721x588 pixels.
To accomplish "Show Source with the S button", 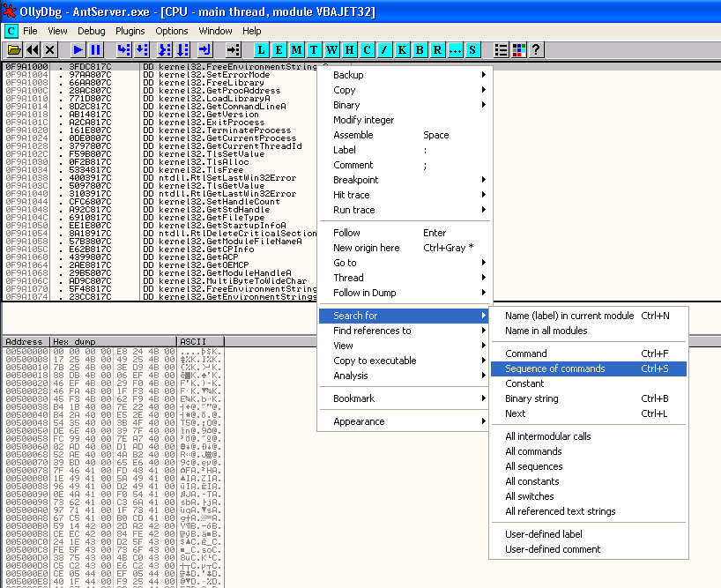I will pyautogui.click(x=472, y=49).
